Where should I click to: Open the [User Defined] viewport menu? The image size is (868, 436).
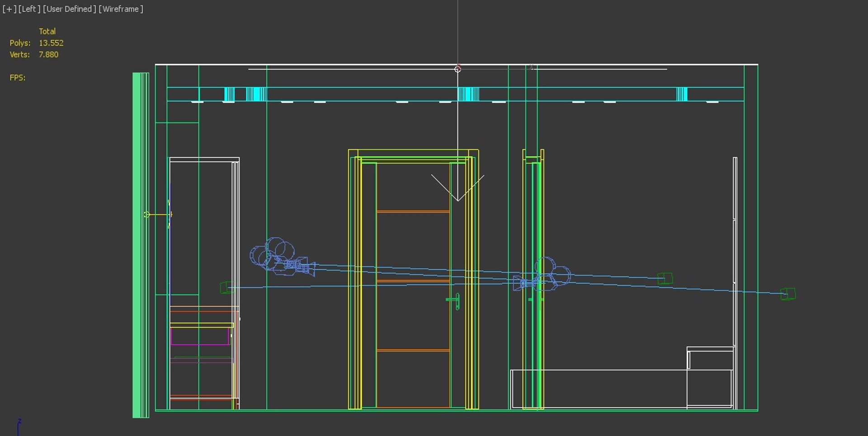pos(70,9)
